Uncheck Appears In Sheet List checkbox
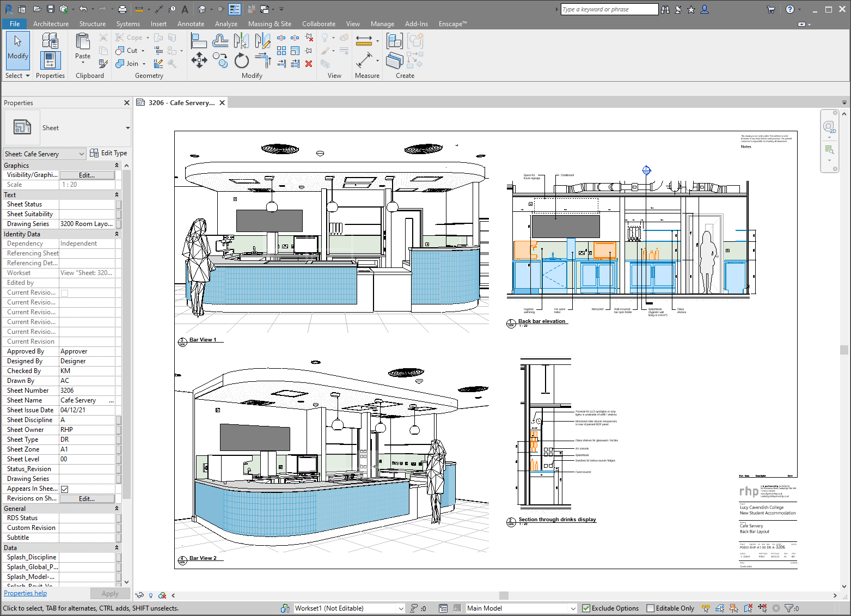 point(64,489)
